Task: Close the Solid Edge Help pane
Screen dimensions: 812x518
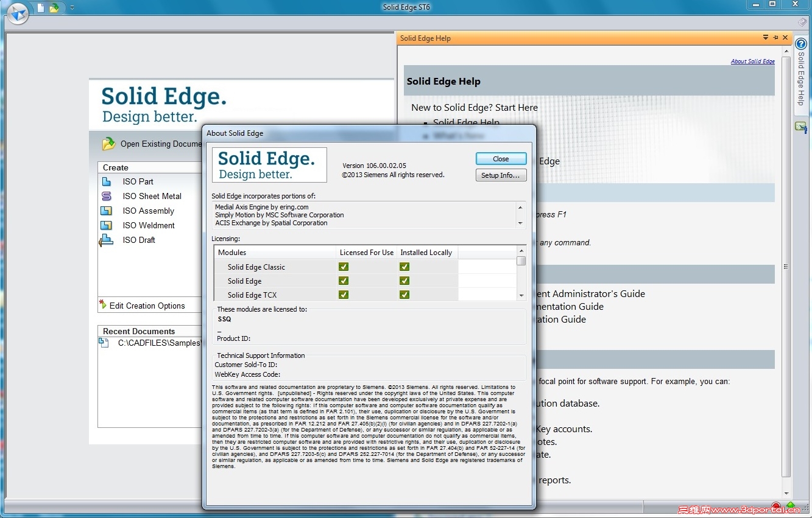Action: pos(785,38)
